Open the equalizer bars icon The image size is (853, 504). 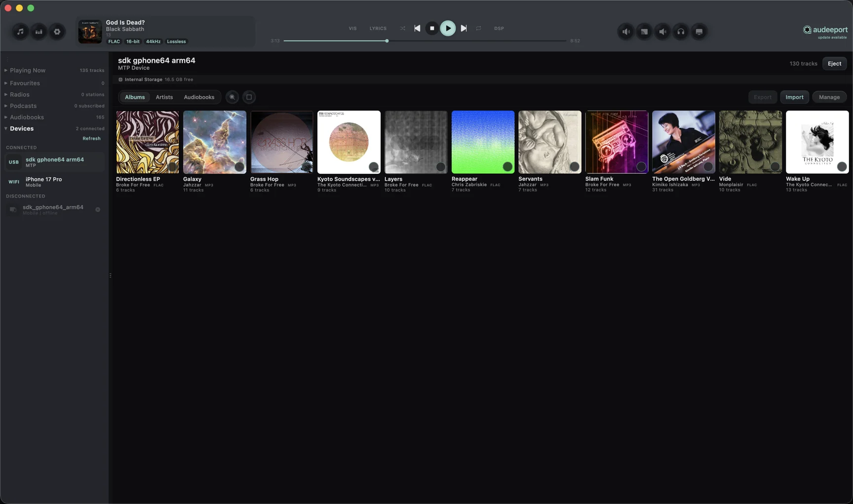39,32
